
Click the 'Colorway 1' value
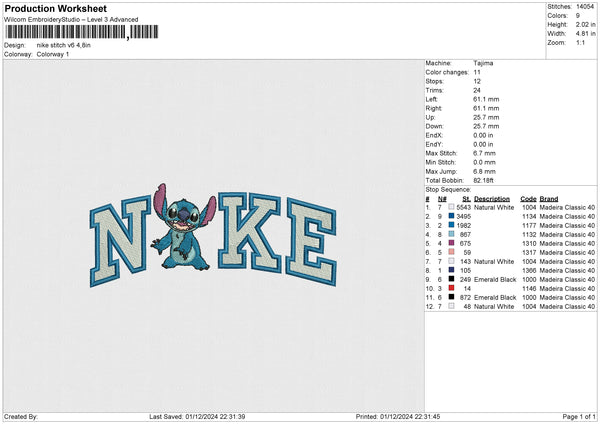click(x=53, y=54)
